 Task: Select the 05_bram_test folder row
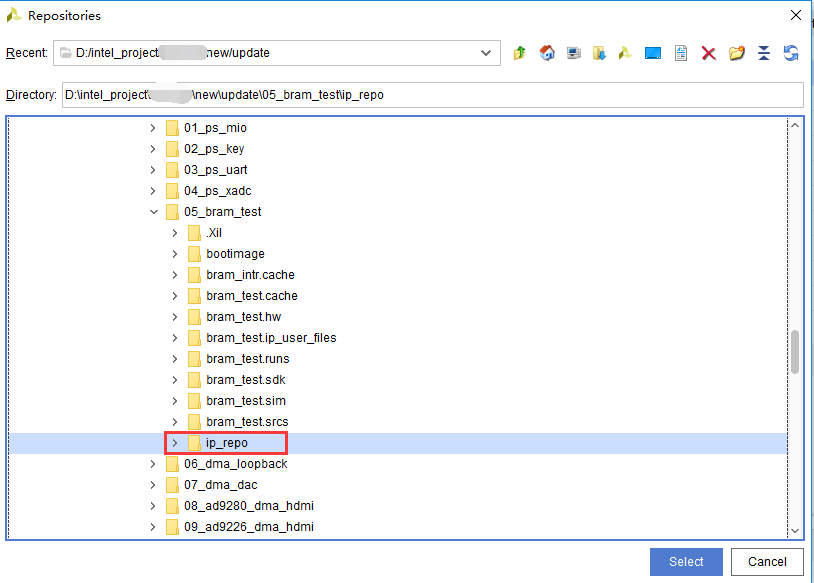(x=398, y=212)
